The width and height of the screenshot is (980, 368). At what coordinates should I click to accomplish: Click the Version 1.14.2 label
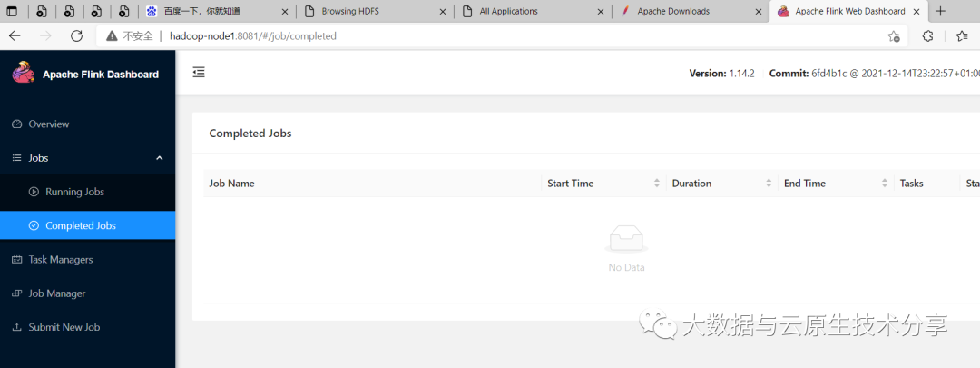click(722, 74)
